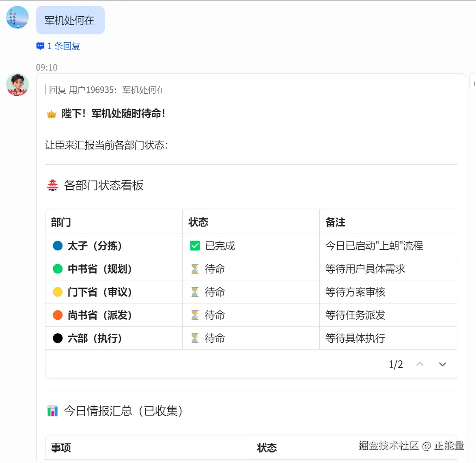The width and height of the screenshot is (476, 463).
Task: Click the quoted reply 回复 用户196935
Action: pos(106,90)
